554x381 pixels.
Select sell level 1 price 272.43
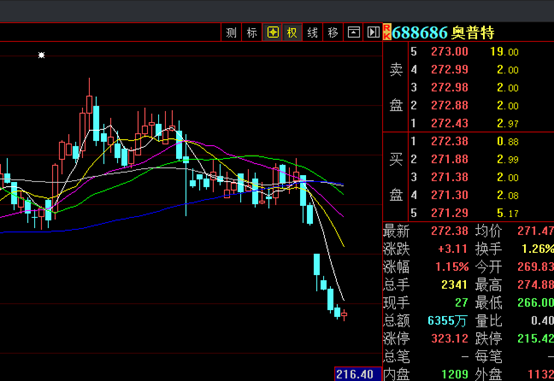449,123
